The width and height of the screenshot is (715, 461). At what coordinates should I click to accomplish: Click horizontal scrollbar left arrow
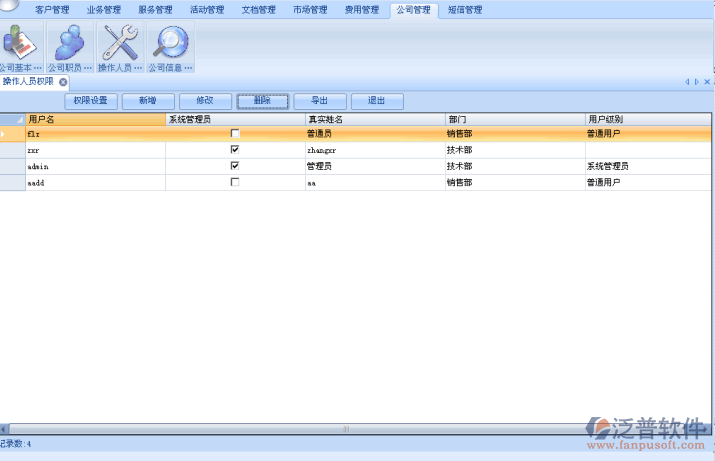[4, 429]
